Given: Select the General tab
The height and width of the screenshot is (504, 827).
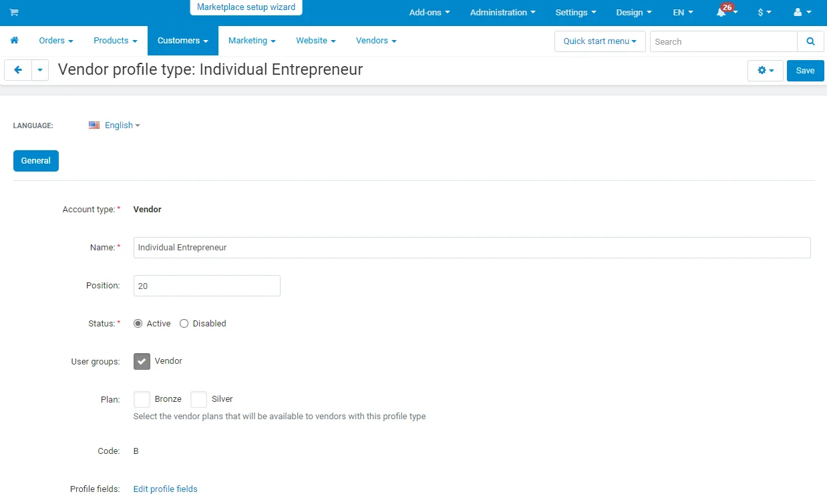Looking at the screenshot, I should pos(36,161).
